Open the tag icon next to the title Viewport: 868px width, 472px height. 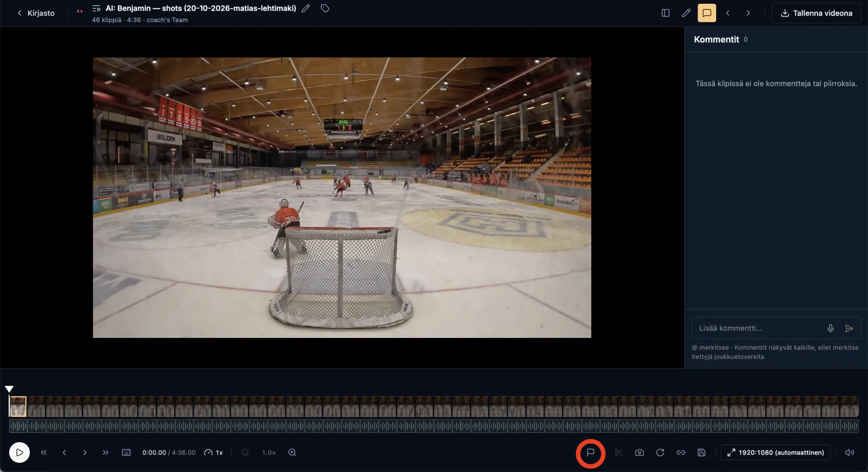coord(325,9)
